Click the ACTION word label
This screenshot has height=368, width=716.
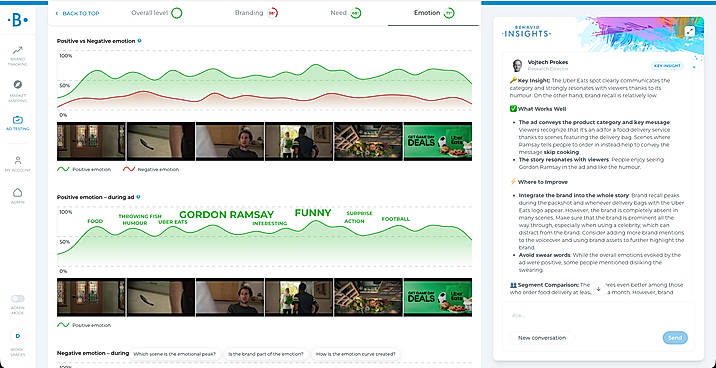coord(354,221)
